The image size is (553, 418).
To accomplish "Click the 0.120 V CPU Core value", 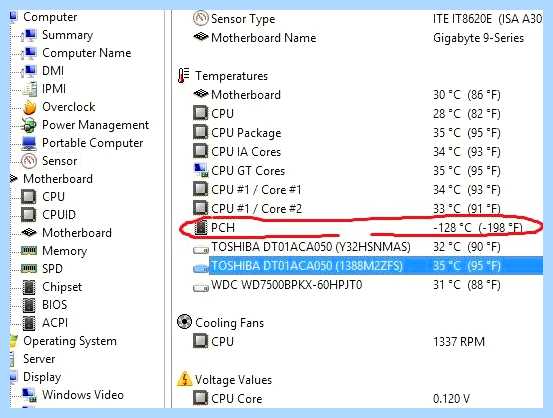I will pos(451,399).
